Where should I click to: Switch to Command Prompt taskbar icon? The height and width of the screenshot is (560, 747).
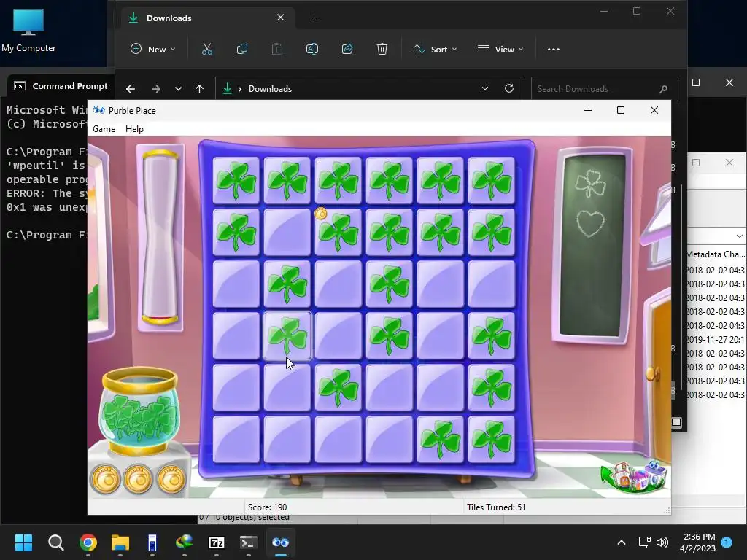248,542
